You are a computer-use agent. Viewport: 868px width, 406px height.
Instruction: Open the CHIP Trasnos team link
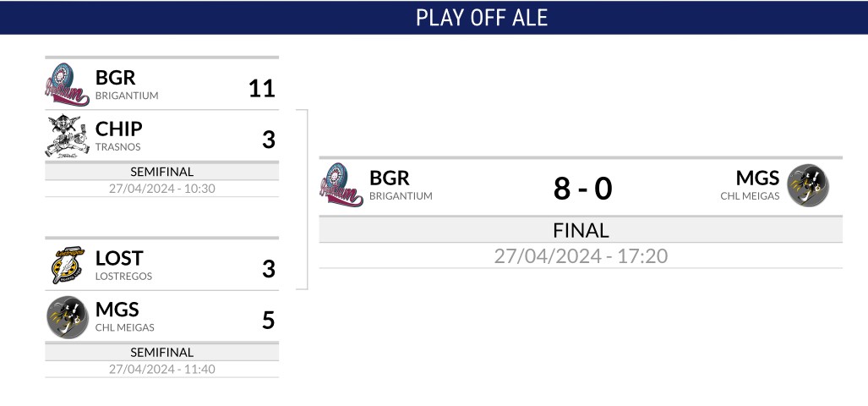118,129
